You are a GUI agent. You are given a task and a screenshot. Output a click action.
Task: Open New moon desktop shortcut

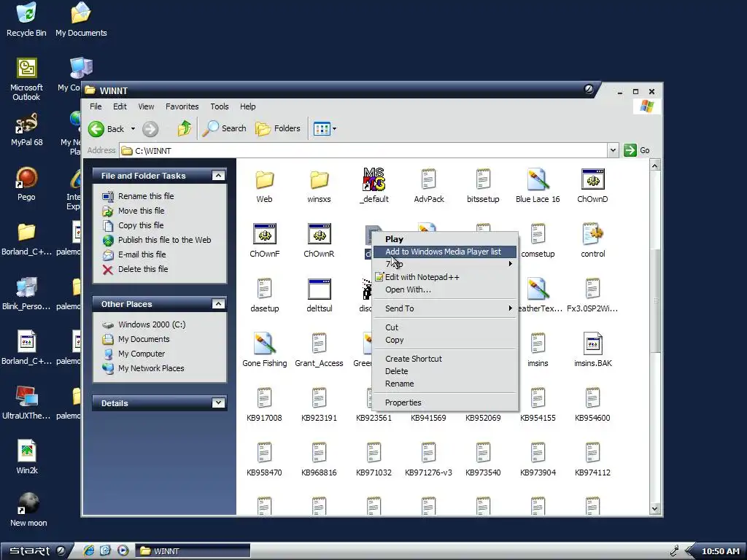[x=28, y=504]
